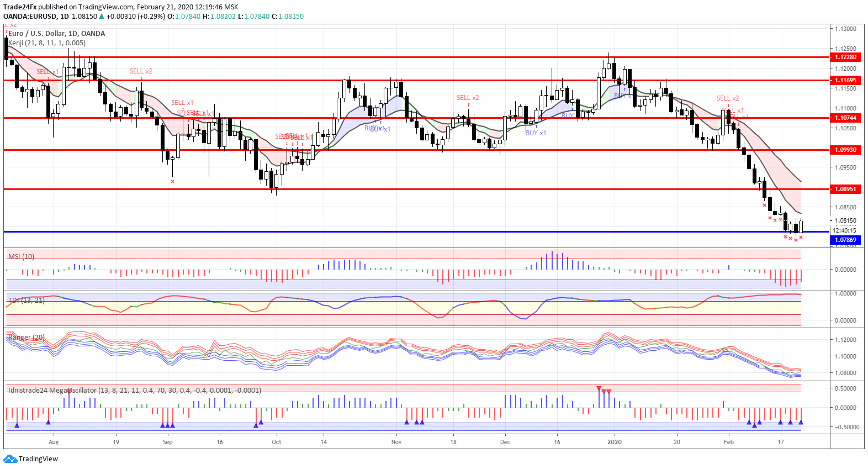This screenshot has height=469, width=868.
Task: Click the 1.10000 value on Ranger scale
Action: coord(845,356)
